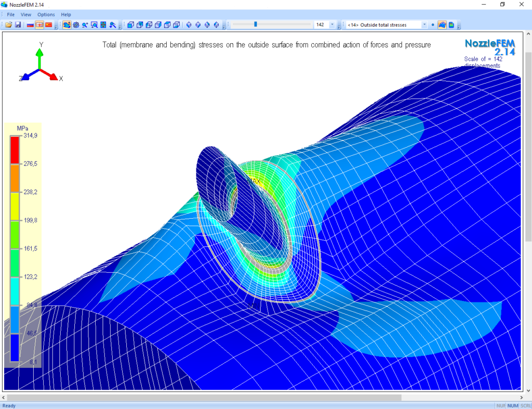Screen dimensions: 532x409
Task: Expand the result type dropdown arrow
Action: tap(424, 25)
